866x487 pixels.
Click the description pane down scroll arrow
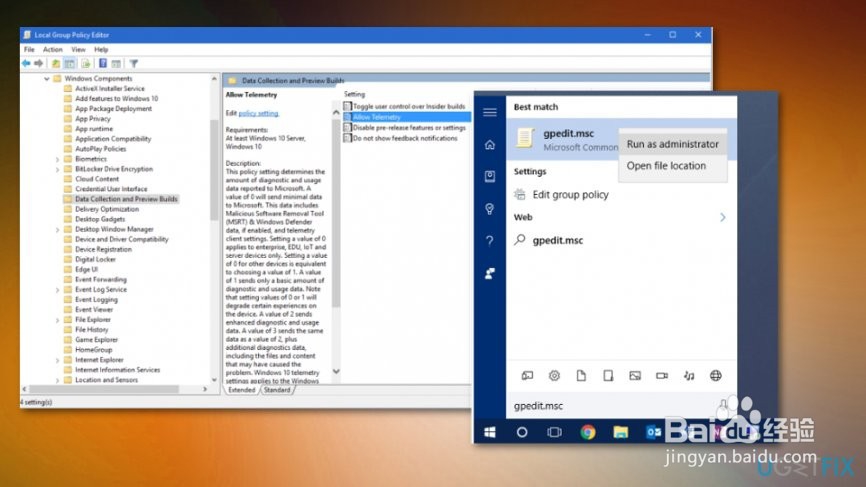[x=336, y=372]
